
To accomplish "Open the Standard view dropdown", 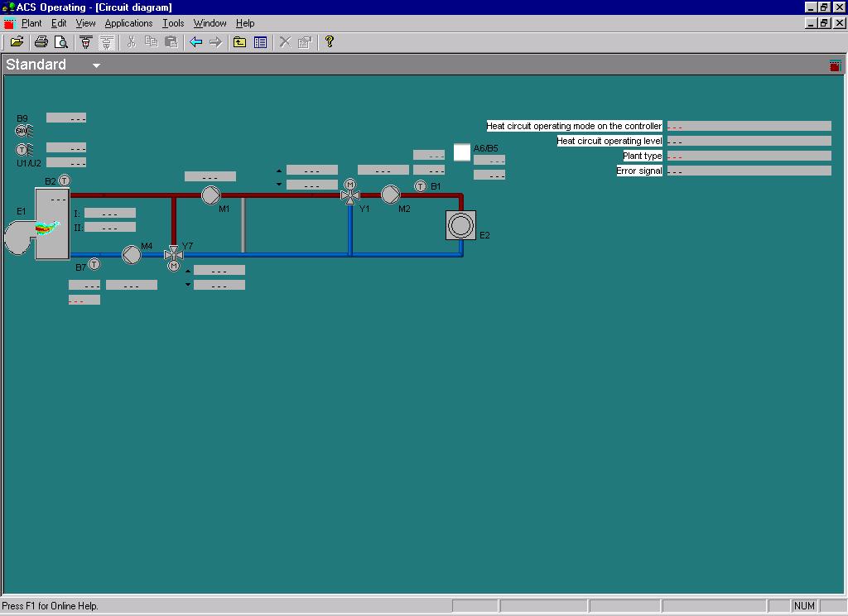I will point(96,65).
